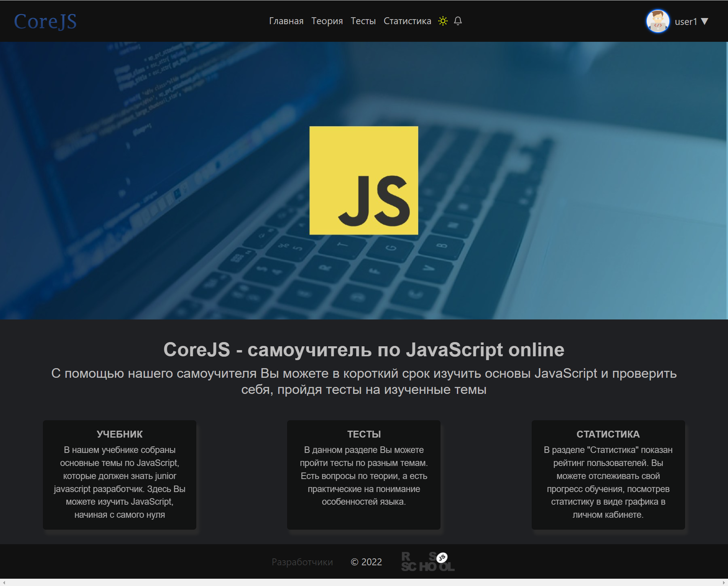728x586 pixels.
Task: Toggle the light theme sun icon
Action: (443, 21)
